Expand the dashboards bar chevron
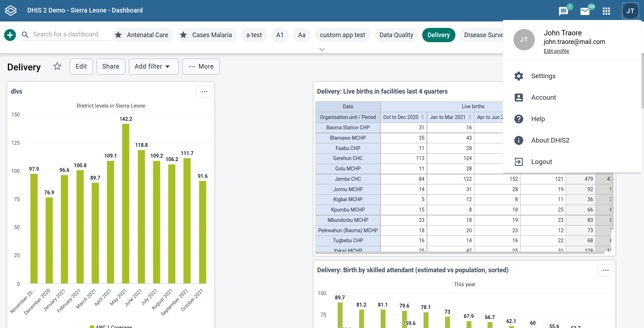This screenshot has width=644, height=328. point(322,50)
